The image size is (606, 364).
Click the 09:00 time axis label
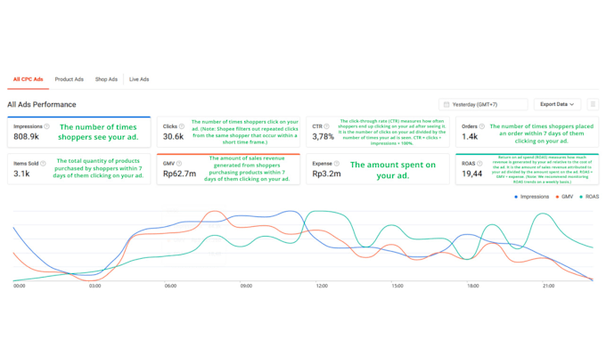[246, 286]
